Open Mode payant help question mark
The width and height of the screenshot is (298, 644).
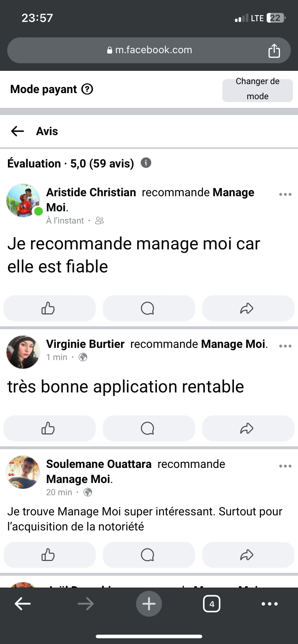coord(87,89)
